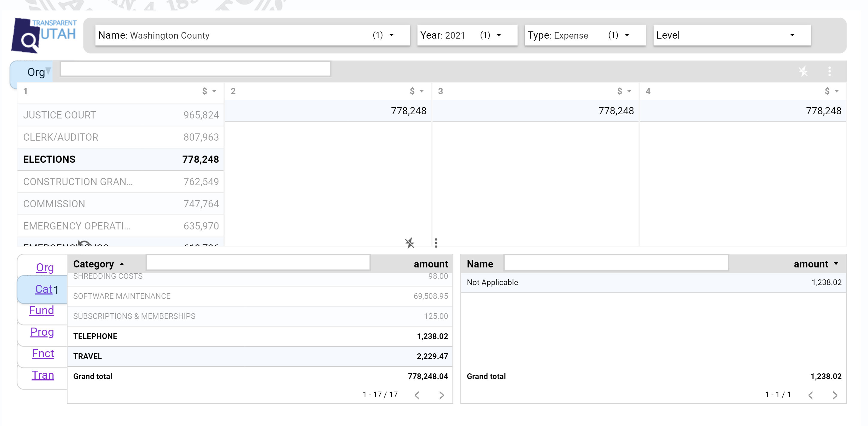Click the sparkle icon above Category table

[409, 243]
